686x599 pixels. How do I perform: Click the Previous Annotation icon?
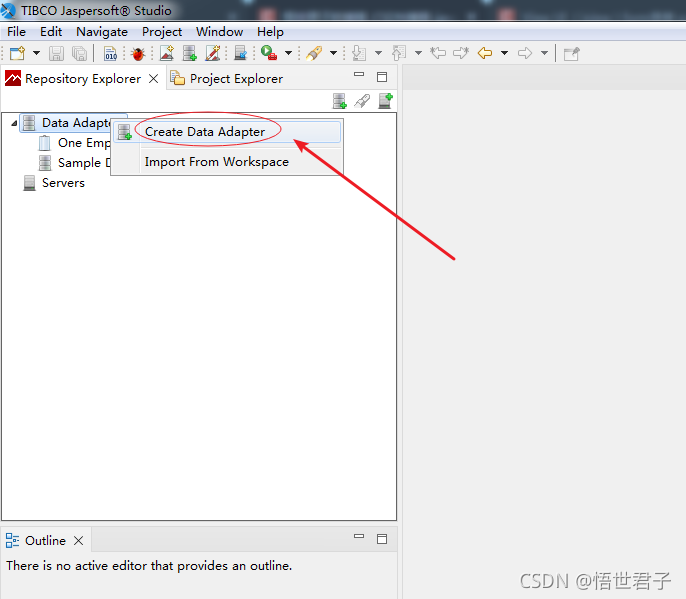coord(399,53)
